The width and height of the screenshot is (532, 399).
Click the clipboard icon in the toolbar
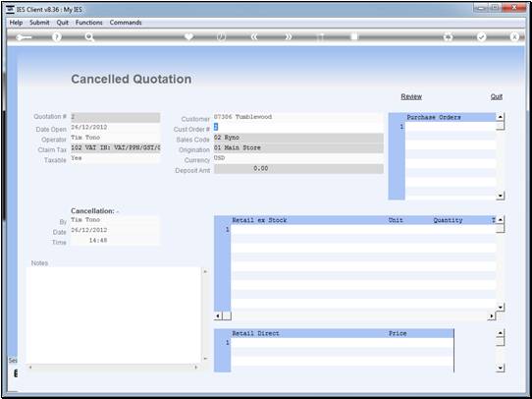[354, 36]
